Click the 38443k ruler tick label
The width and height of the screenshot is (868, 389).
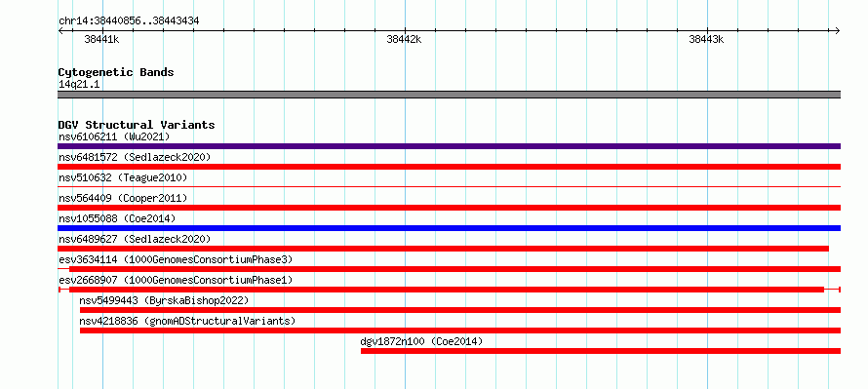pyautogui.click(x=706, y=39)
